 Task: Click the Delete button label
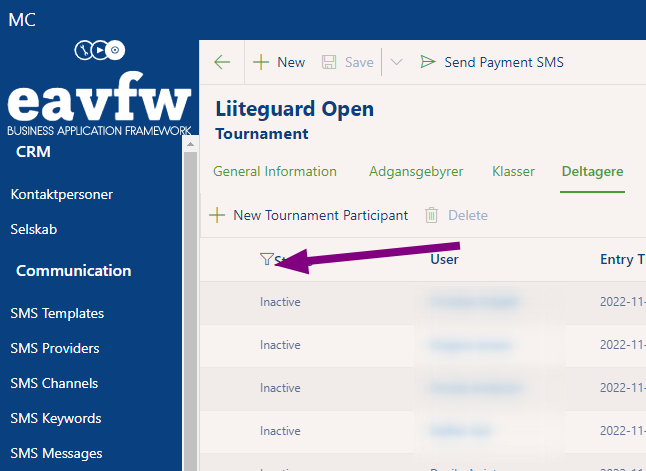coord(468,215)
